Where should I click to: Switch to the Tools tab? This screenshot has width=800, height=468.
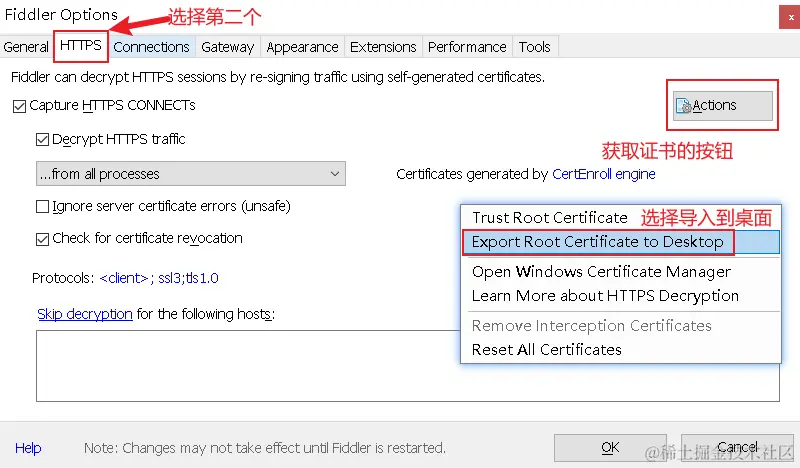[534, 47]
